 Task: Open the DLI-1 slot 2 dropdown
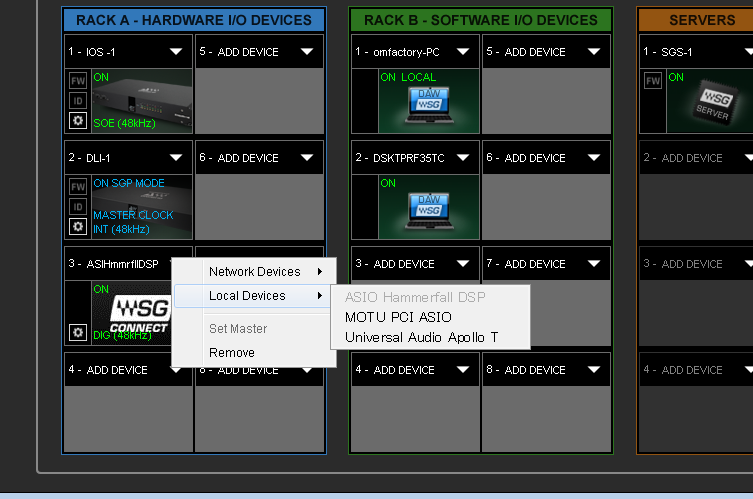pos(176,158)
